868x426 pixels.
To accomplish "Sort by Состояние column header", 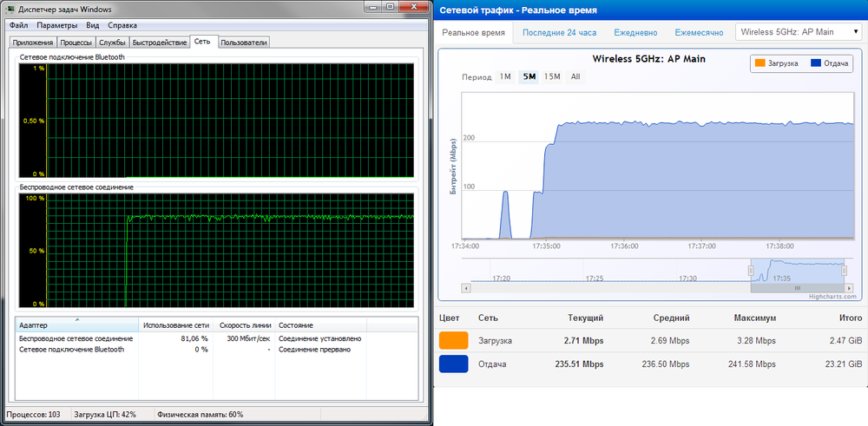I will coord(320,324).
